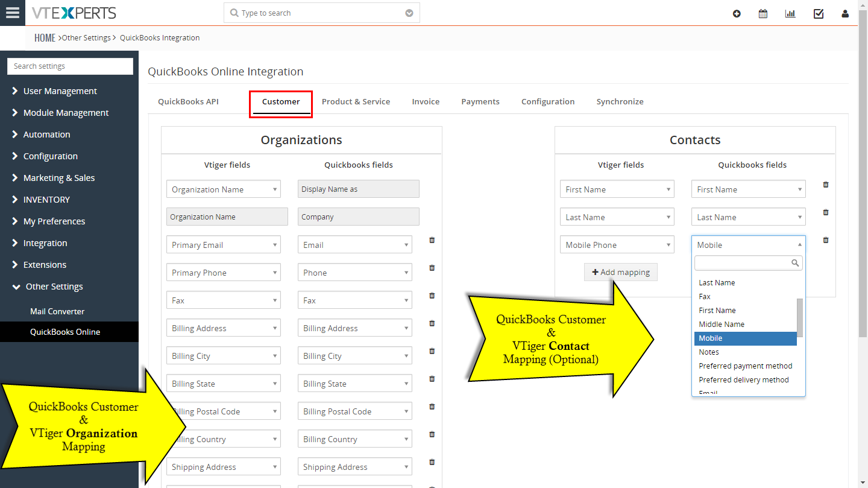Open the calendar icon in header

point(763,13)
